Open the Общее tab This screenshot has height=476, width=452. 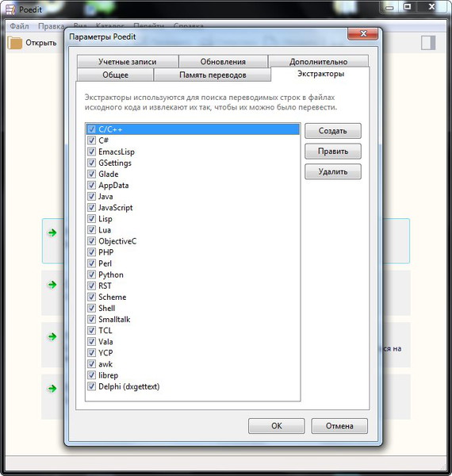pos(115,75)
